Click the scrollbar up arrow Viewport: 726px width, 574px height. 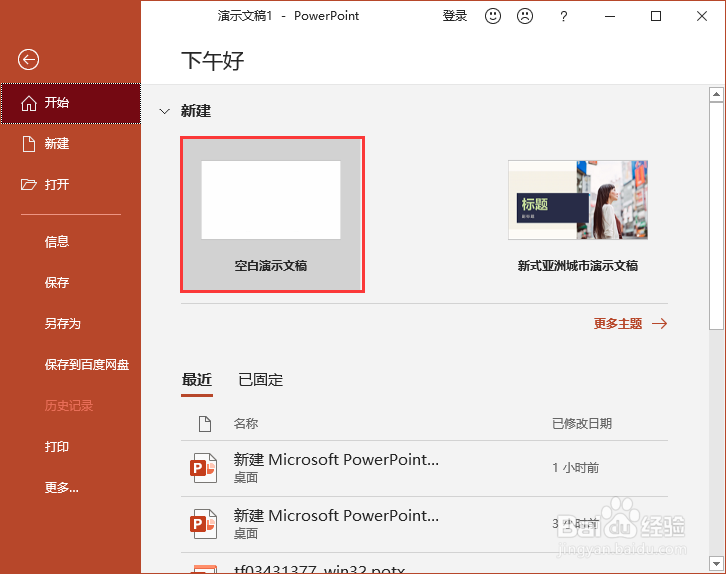(716, 94)
